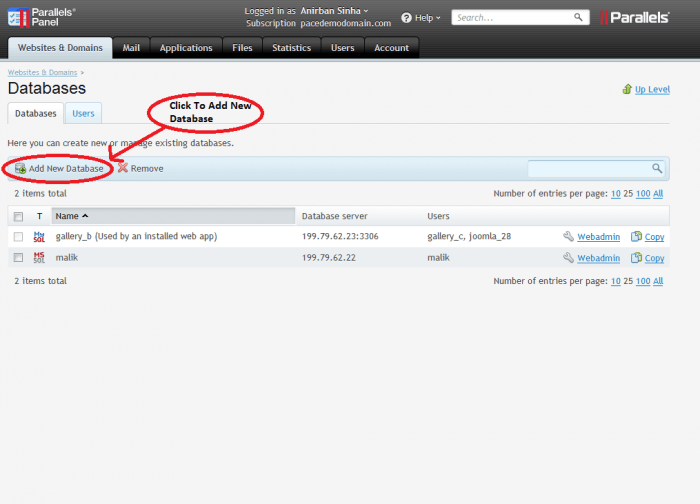Switch to the Users sub-tab
This screenshot has width=700, height=504.
coord(83,114)
